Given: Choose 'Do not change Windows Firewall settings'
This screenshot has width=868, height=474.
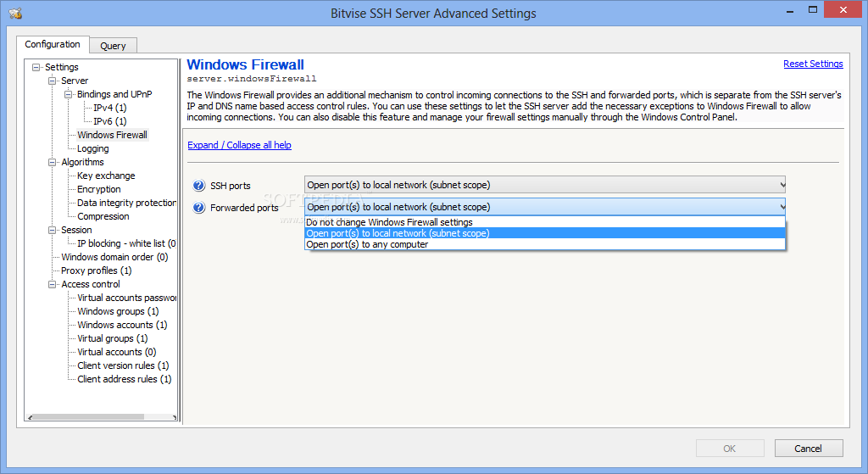Looking at the screenshot, I should [x=545, y=222].
